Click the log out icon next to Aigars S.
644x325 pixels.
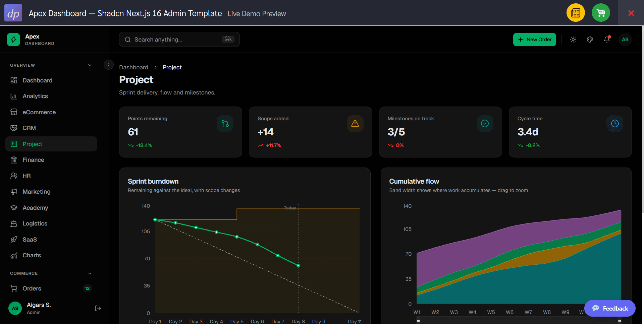[x=98, y=308]
